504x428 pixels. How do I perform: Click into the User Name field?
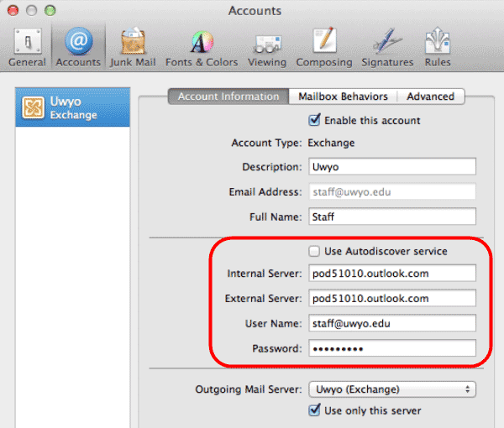coord(392,323)
